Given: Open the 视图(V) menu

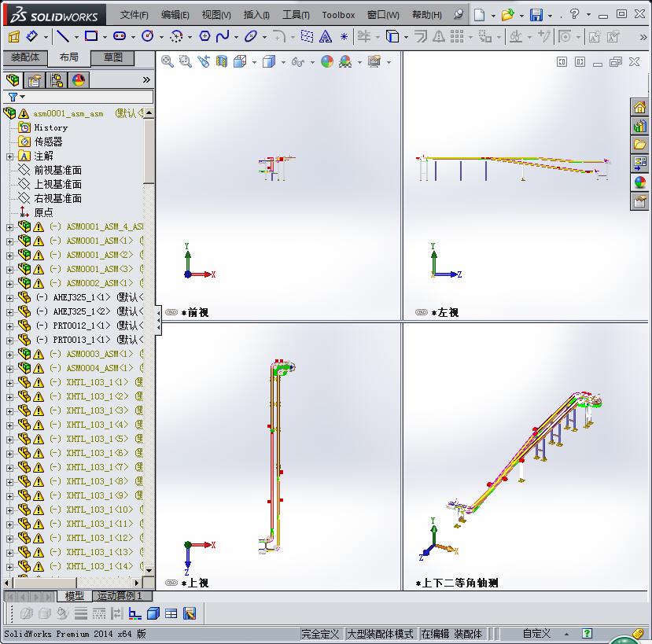Looking at the screenshot, I should 216,15.
